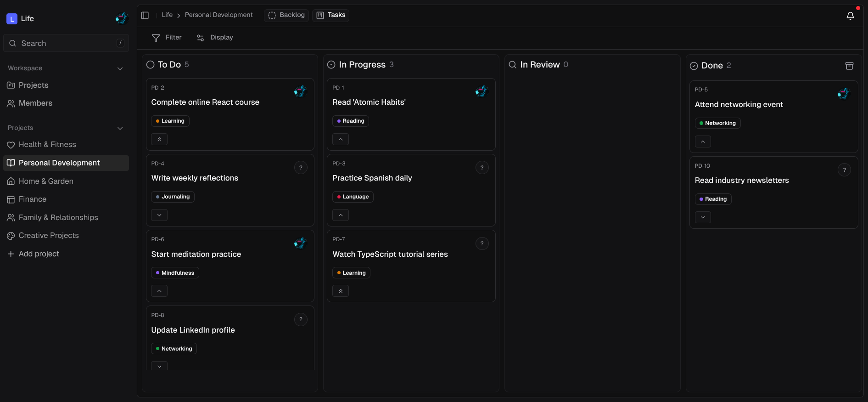The image size is (868, 402).
Task: Click unassigned icon on PD-8 card
Action: coord(301,319)
